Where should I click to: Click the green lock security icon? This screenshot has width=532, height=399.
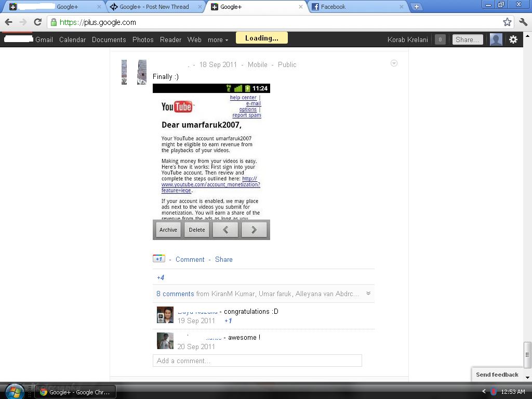click(54, 22)
